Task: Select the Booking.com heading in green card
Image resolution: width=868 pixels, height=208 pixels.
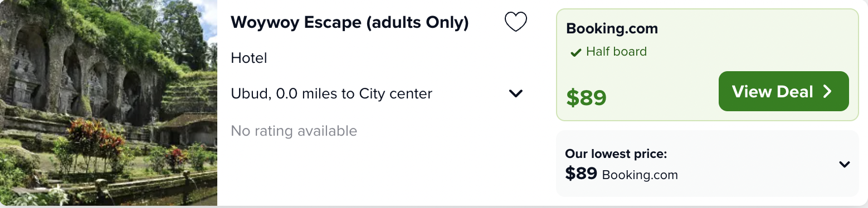Action: [x=612, y=29]
